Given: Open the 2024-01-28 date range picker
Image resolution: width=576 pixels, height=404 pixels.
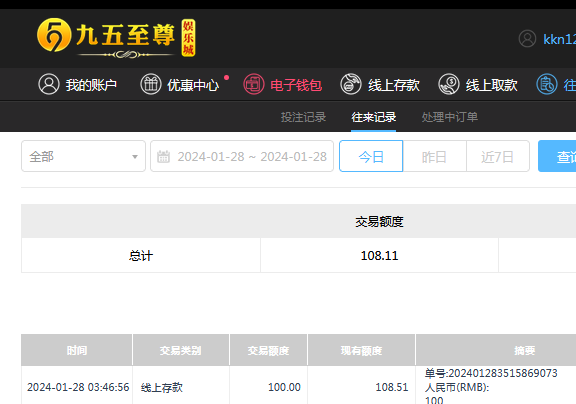Looking at the screenshot, I should (x=242, y=156).
